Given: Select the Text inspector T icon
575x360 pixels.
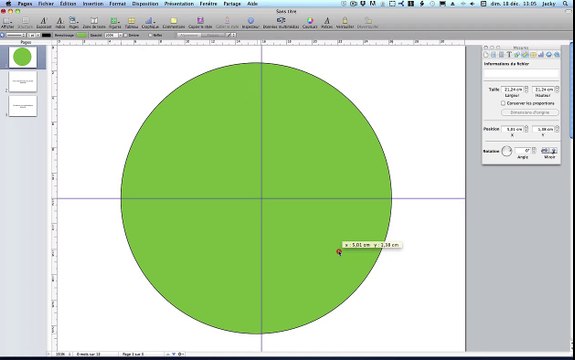Looking at the screenshot, I should 509,55.
